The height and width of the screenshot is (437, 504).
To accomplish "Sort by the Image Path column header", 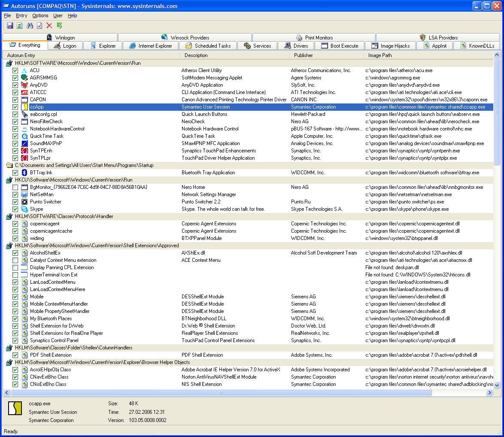I will tap(429, 55).
